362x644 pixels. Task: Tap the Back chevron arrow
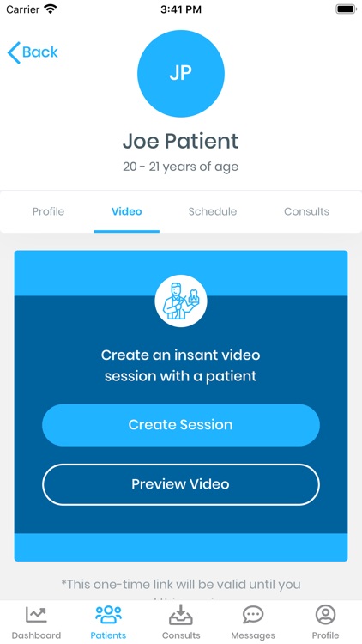tap(14, 52)
